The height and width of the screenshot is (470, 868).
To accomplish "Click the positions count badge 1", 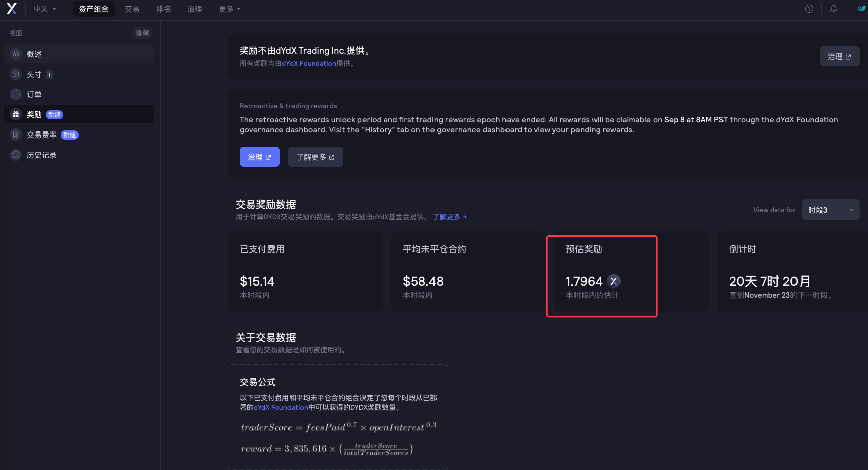I will pos(49,75).
